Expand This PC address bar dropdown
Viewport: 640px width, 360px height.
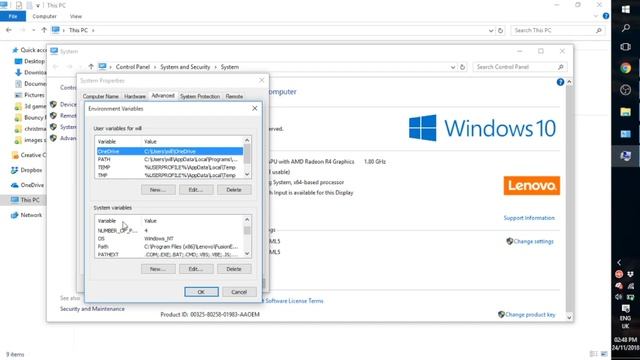[491, 30]
